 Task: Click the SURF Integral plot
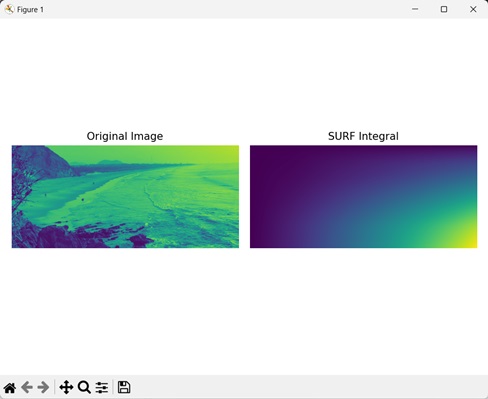(x=364, y=197)
